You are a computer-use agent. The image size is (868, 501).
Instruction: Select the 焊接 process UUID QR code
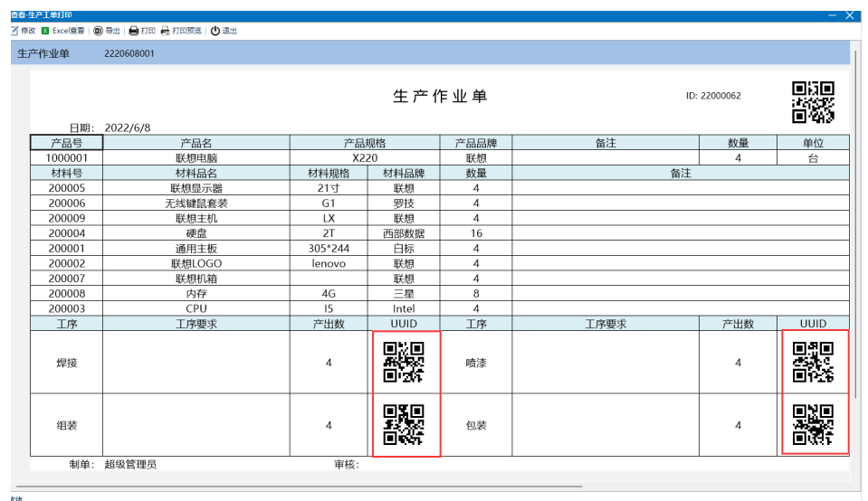[405, 363]
